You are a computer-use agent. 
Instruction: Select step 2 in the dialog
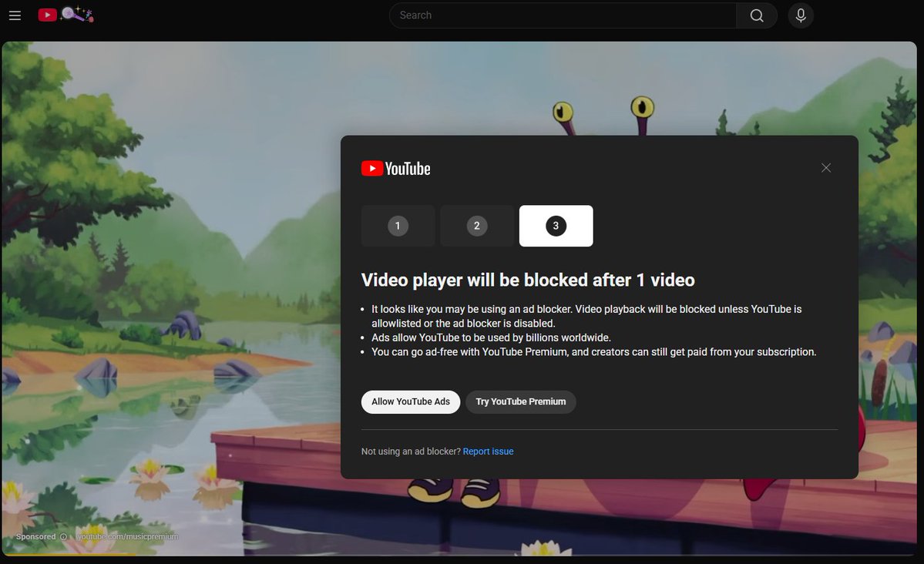(x=477, y=226)
